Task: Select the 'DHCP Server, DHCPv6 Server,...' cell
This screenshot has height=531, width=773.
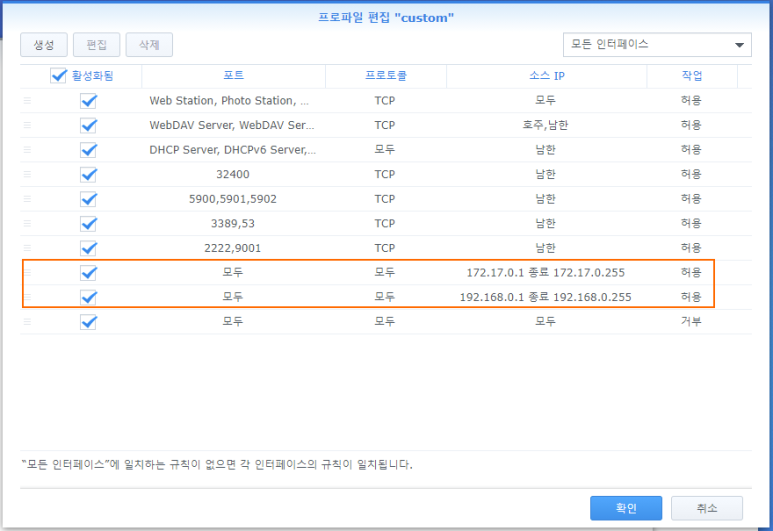Action: (233, 149)
